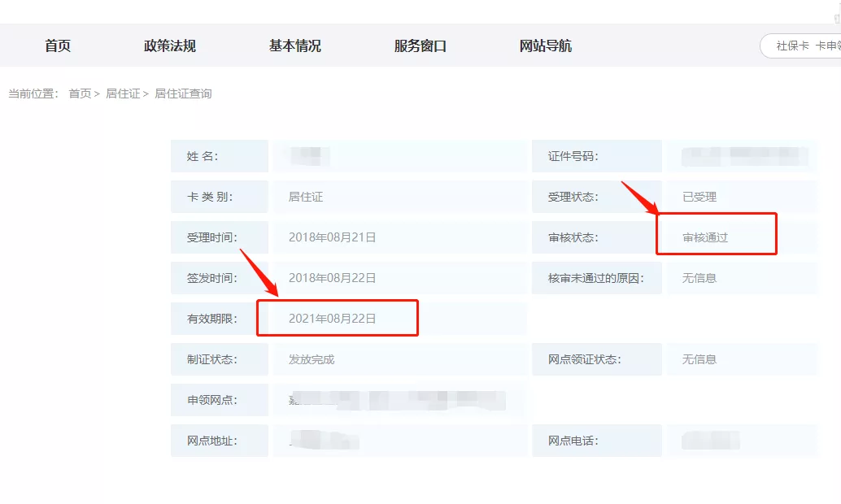Screen dimensions: 841x504
Task: Click the 发放完成 card-making status value
Action: point(312,359)
